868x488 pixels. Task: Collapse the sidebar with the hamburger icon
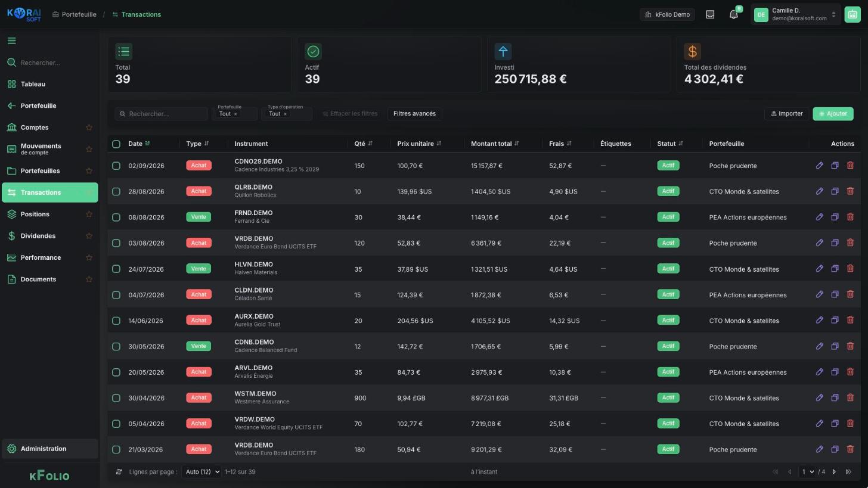point(11,41)
